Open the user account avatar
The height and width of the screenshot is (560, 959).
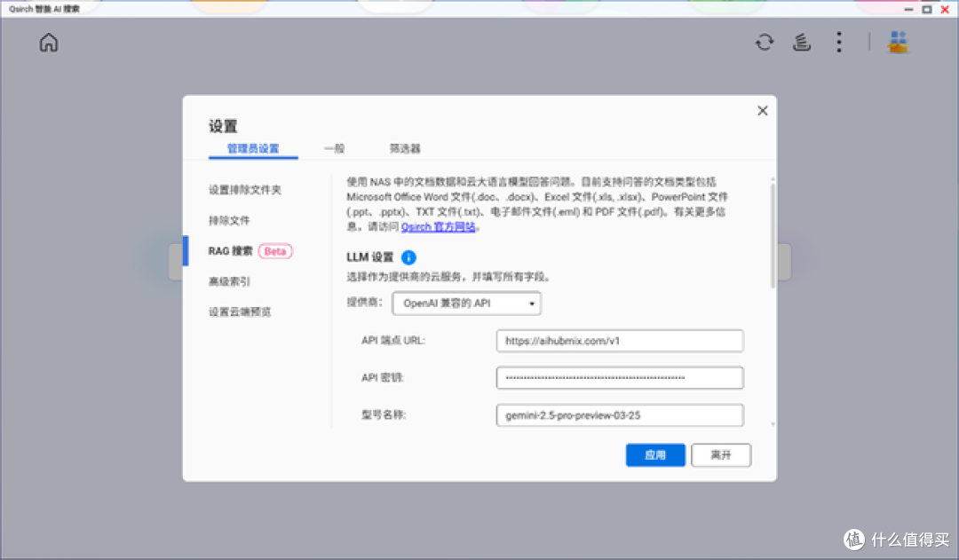(898, 43)
